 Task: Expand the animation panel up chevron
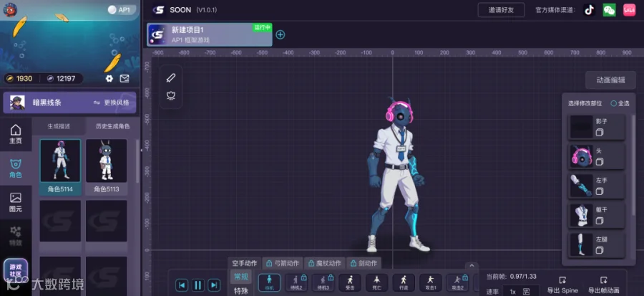(x=472, y=266)
